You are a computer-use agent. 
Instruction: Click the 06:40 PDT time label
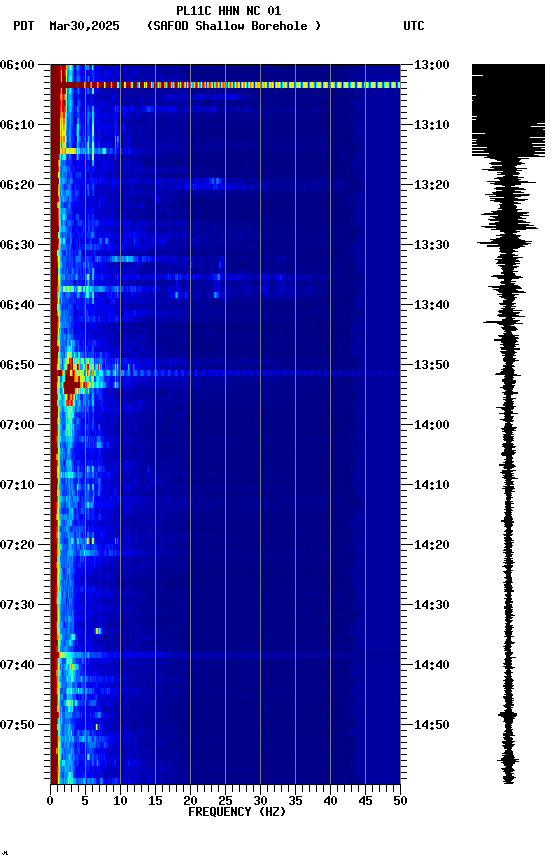(x=17, y=305)
